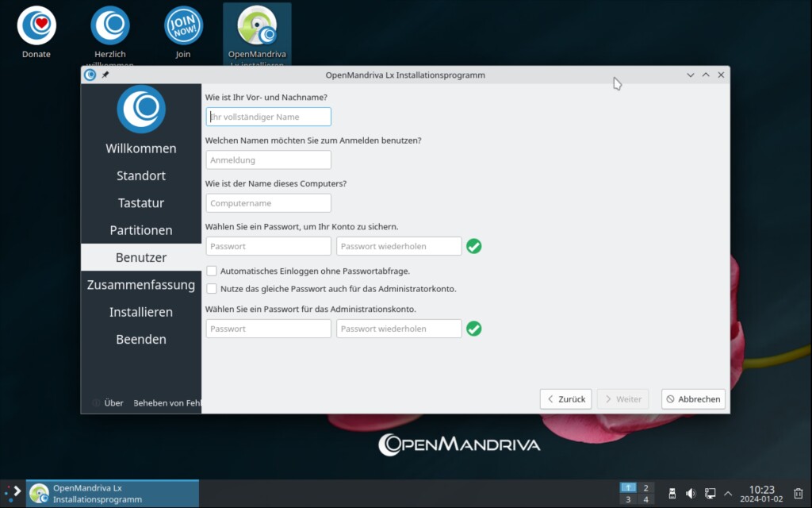Maximize the installer window

coord(706,75)
